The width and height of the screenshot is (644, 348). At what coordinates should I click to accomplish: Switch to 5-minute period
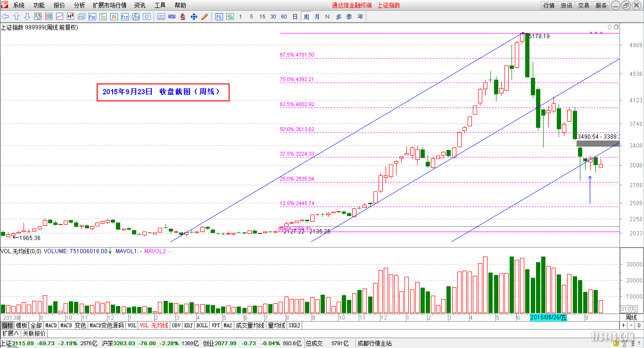click(251, 17)
